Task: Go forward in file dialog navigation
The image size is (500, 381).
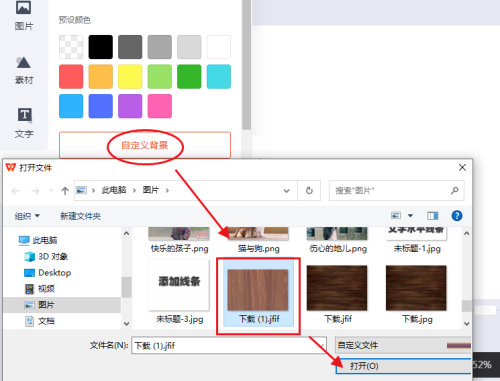Action: tap(35, 191)
